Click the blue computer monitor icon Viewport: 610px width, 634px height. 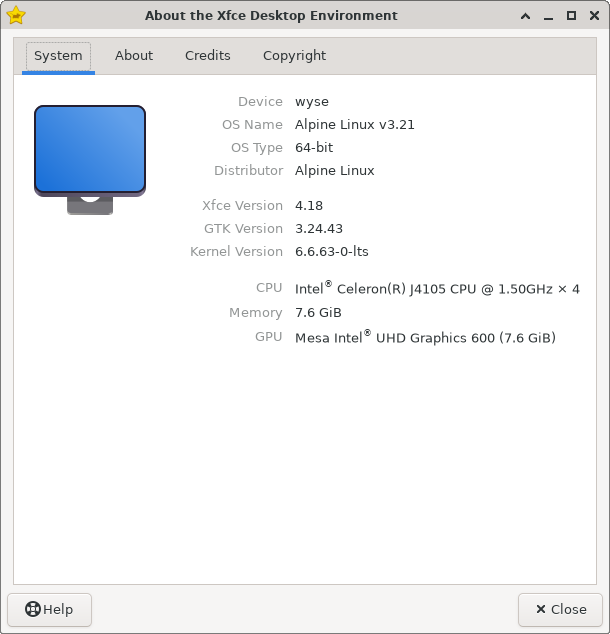90,160
